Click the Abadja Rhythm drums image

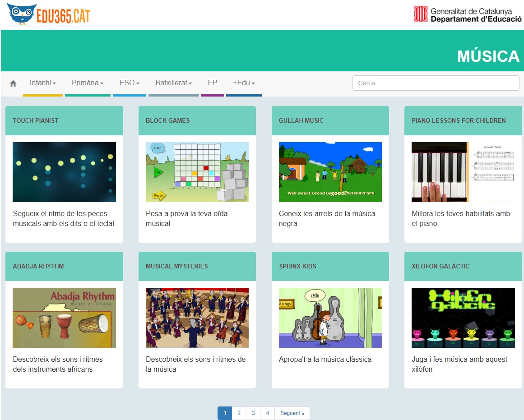[64, 318]
